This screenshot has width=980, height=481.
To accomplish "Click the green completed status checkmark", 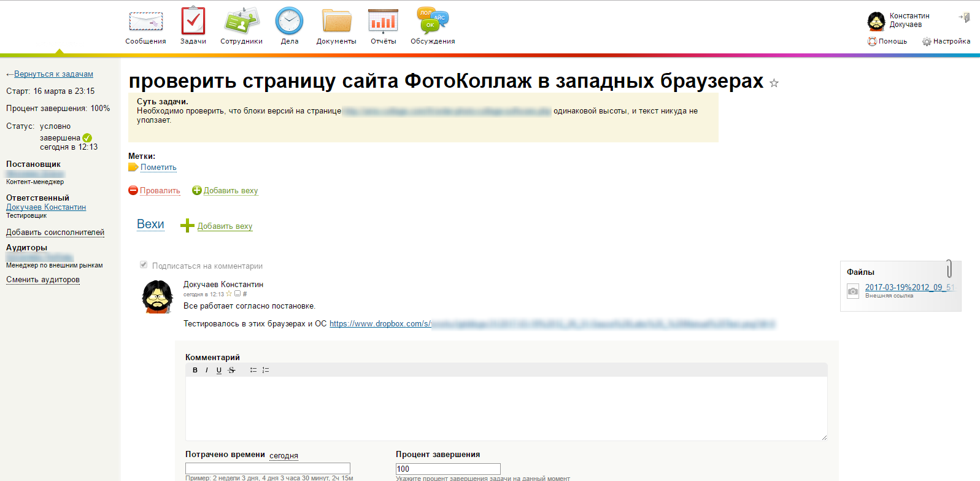I will point(87,138).
